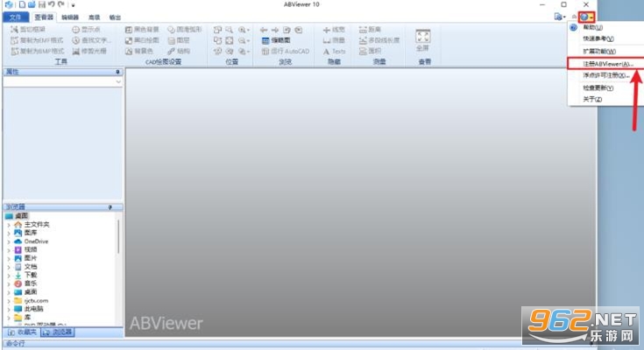Switch to the 收藏夹 bottom tab
The image size is (644, 350).
tap(23, 332)
